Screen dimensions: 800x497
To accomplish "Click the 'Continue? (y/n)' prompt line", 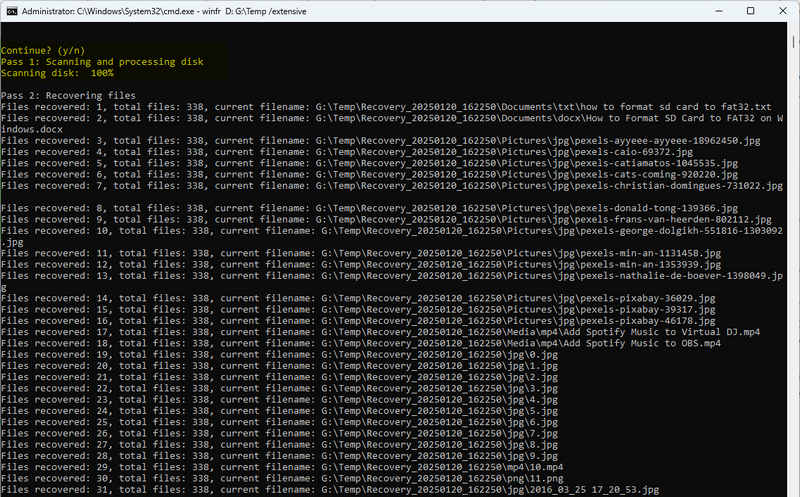I will click(x=43, y=50).
